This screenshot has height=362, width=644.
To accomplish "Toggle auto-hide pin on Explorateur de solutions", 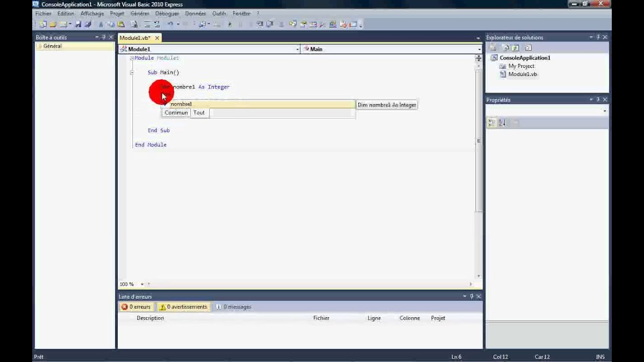I will point(598,37).
